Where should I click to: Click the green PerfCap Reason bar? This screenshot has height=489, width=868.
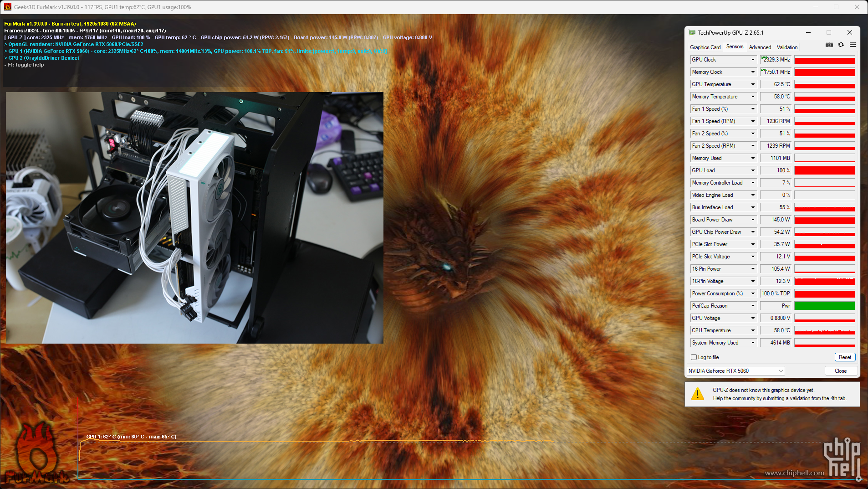pyautogui.click(x=824, y=306)
